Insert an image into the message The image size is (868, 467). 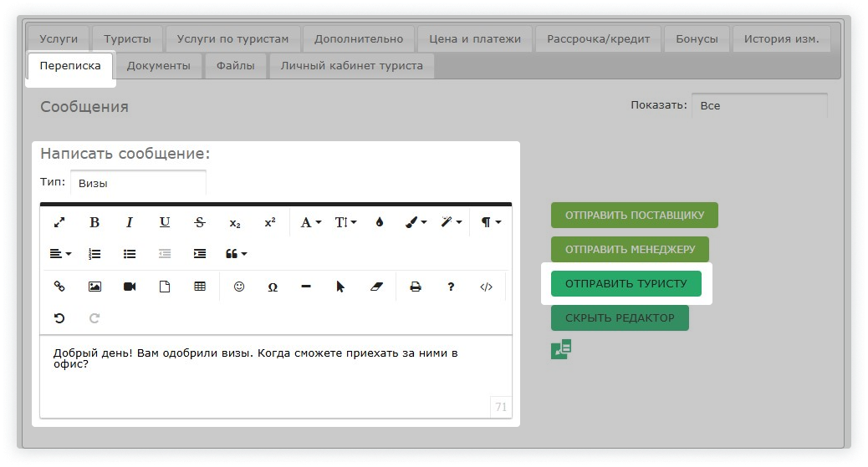pyautogui.click(x=94, y=287)
